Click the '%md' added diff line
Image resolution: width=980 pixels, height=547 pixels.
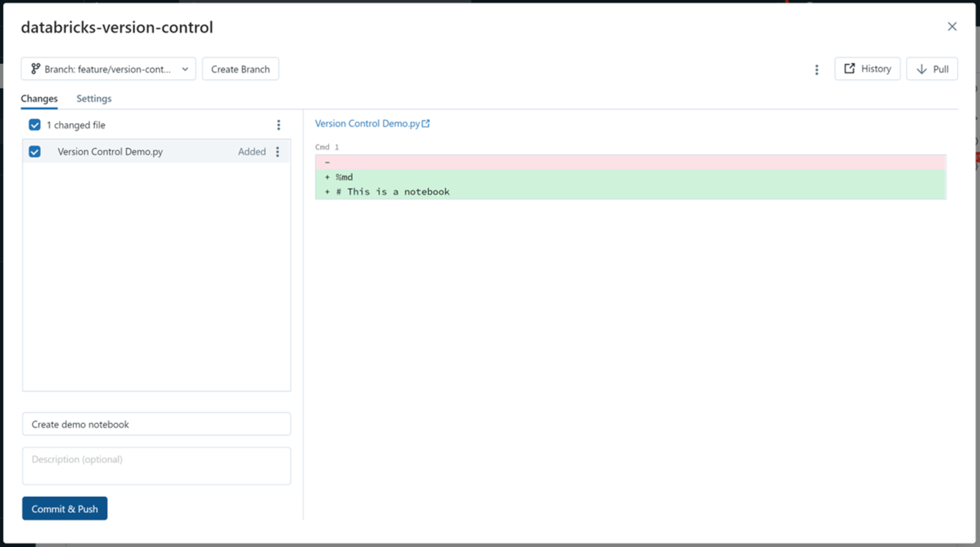click(x=631, y=177)
